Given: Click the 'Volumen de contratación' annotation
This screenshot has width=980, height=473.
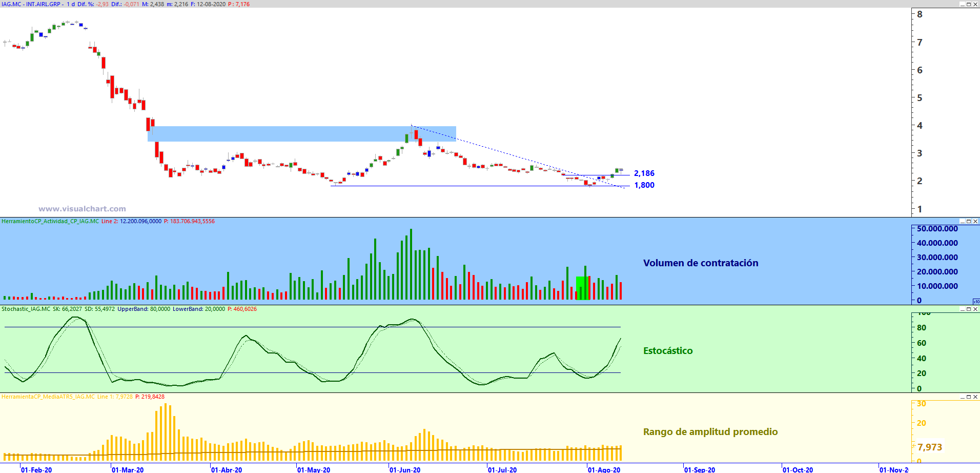Looking at the screenshot, I should [701, 263].
